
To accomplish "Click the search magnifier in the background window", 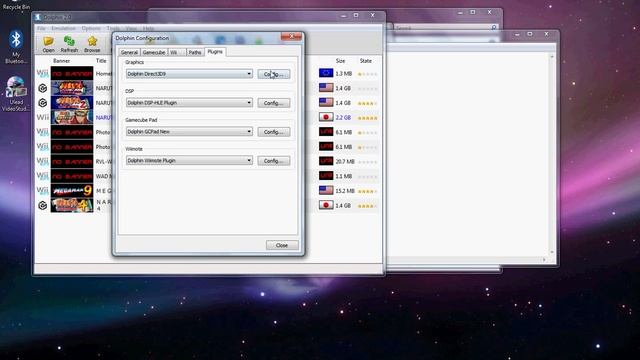I will [493, 28].
